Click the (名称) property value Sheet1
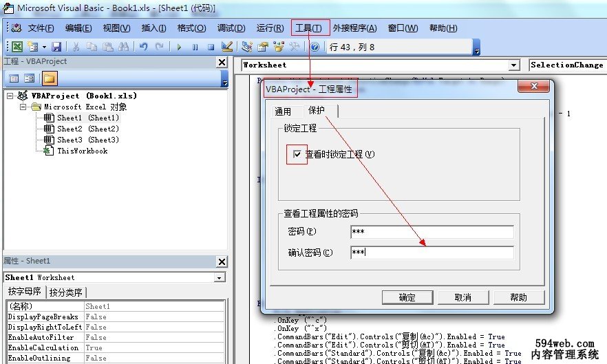The image size is (607, 364). tap(154, 306)
